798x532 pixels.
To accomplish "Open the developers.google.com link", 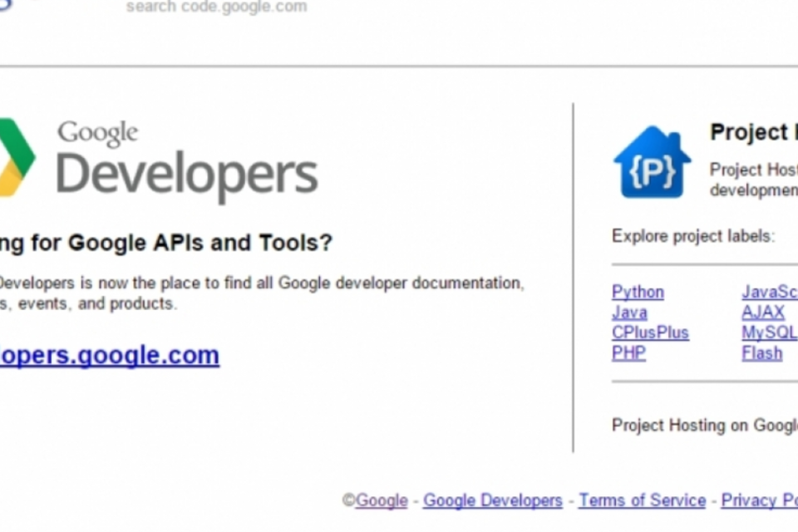I will tap(110, 355).
